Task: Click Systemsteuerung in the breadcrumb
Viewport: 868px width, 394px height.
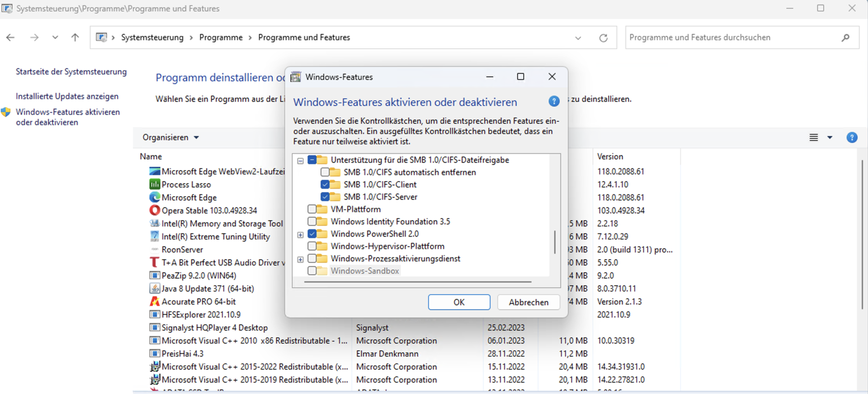Action: (152, 38)
